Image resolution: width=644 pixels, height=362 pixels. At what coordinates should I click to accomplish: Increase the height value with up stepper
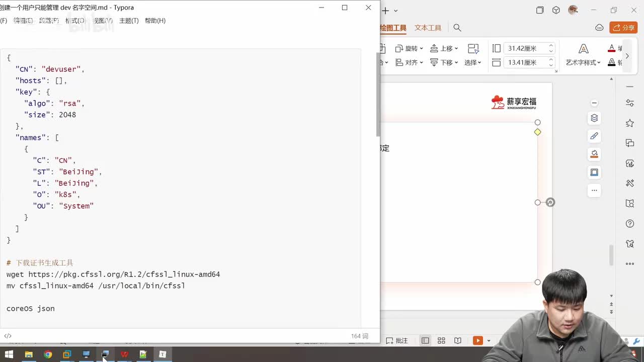pos(551,46)
